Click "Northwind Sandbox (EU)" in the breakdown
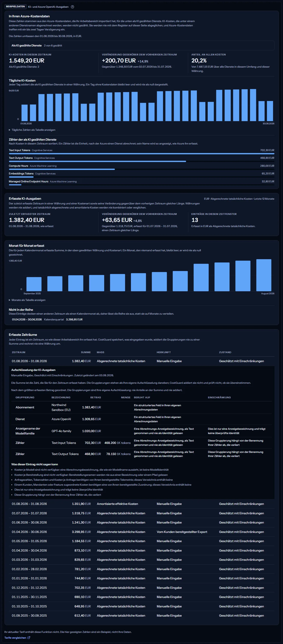This screenshot has width=283, height=644. 61,407
